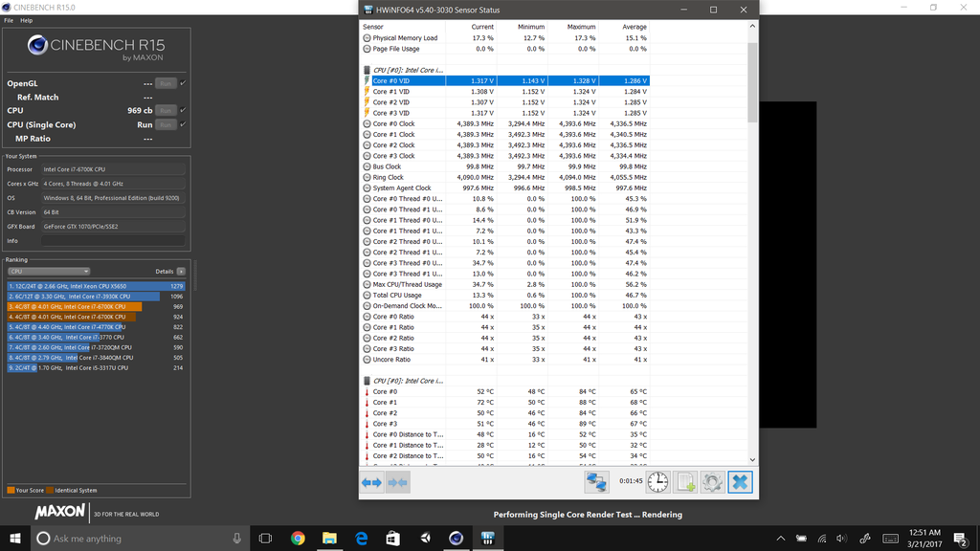Click the Ask me anything search box
This screenshot has height=551, width=980.
141,538
